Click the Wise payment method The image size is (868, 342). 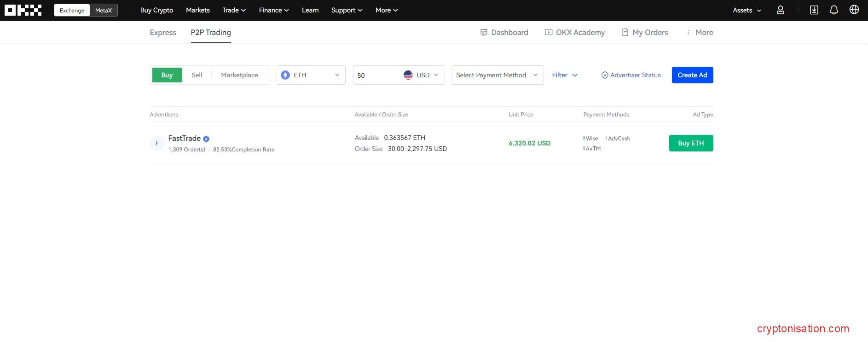(x=591, y=138)
